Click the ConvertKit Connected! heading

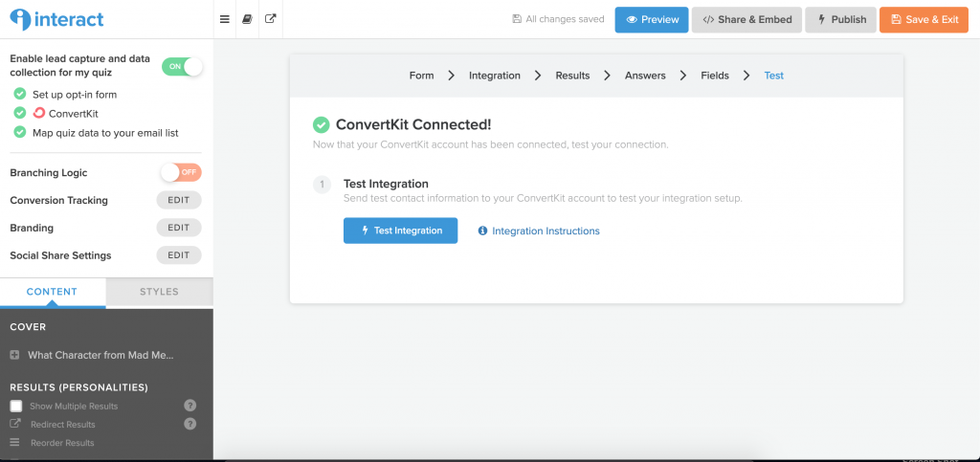pos(413,124)
